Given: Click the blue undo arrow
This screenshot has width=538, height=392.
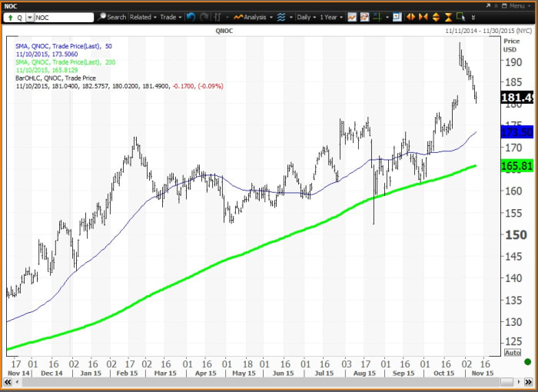Looking at the screenshot, I should (x=191, y=16).
